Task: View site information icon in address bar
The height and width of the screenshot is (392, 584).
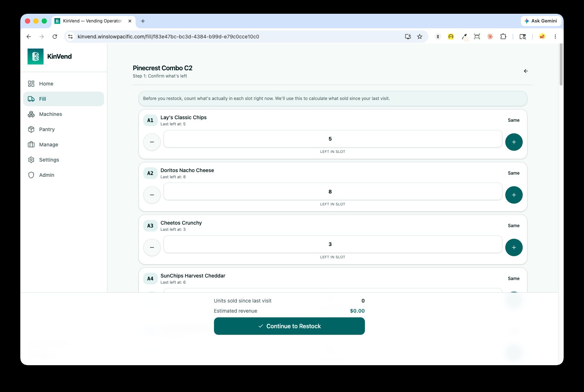Action: pos(71,37)
